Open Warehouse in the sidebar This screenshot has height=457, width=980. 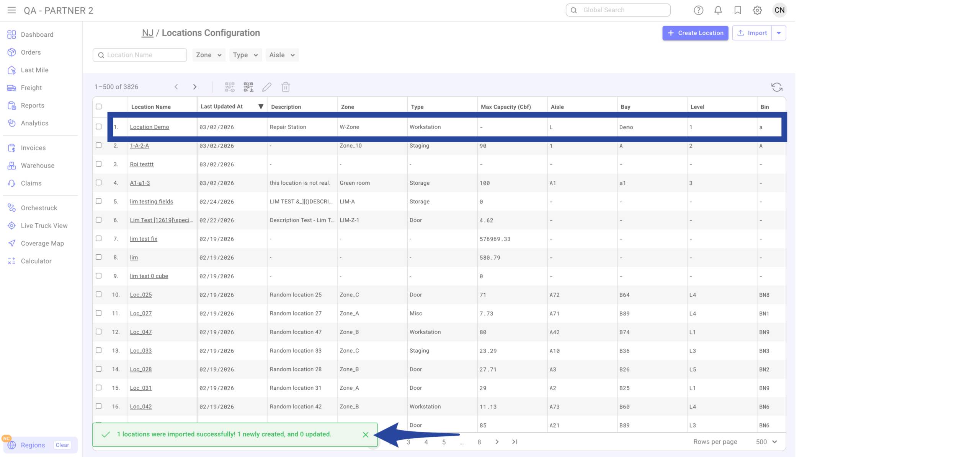click(x=38, y=166)
